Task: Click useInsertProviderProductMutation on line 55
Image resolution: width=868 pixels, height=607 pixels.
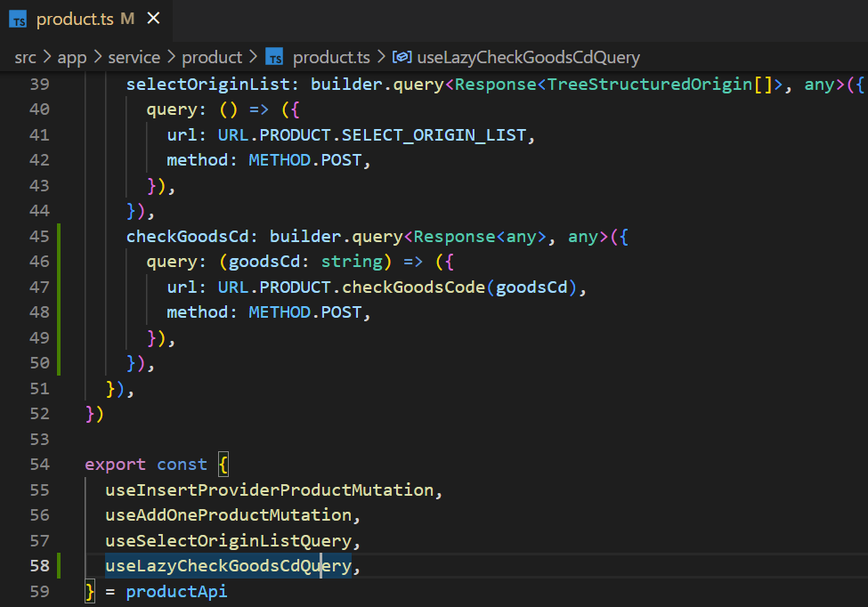Action: (270, 490)
